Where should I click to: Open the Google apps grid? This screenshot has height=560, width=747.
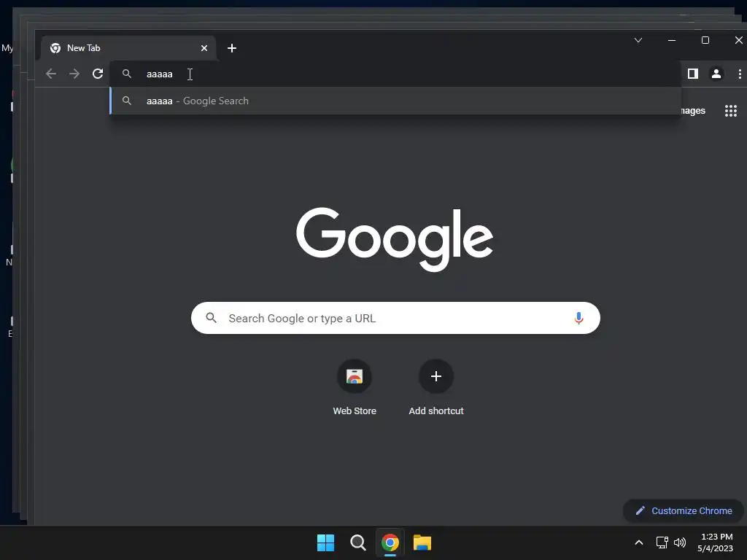[x=731, y=111]
